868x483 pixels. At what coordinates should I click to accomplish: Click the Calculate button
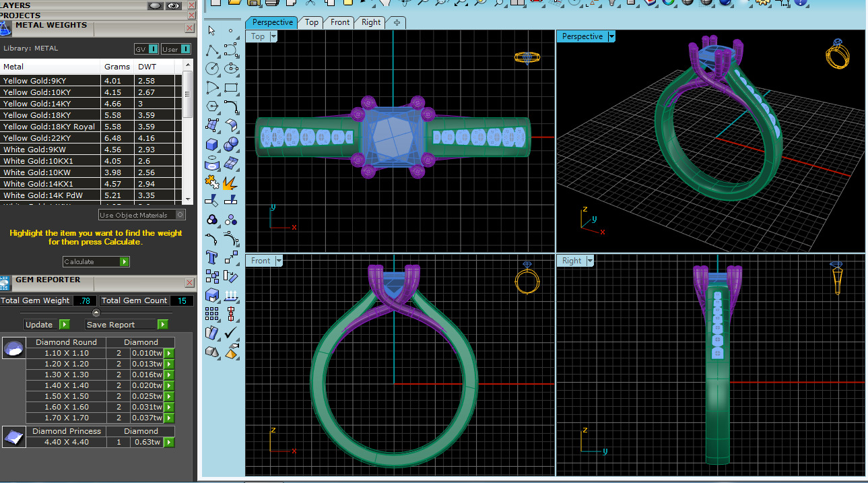point(96,261)
